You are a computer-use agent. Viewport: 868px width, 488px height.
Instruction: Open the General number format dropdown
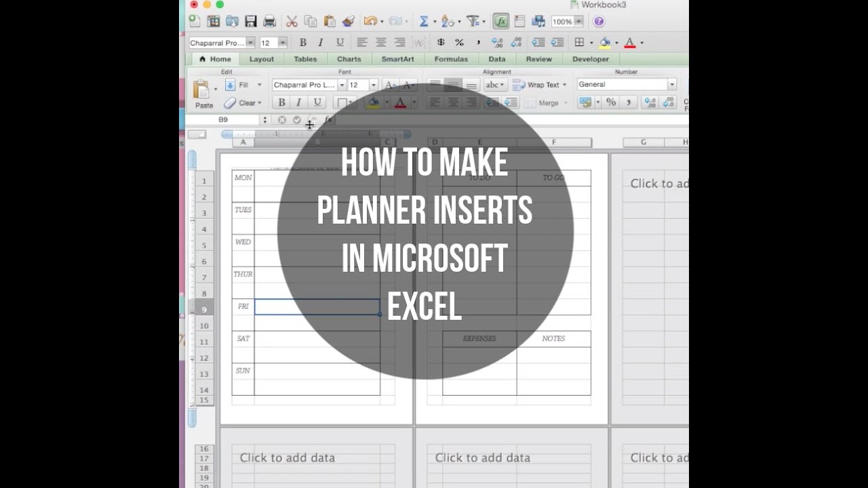tap(671, 85)
